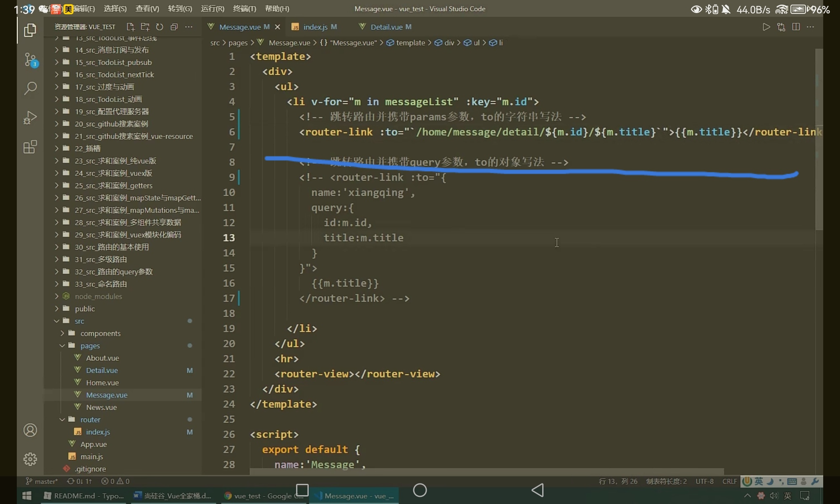Viewport: 840px width, 504px height.
Task: Open the Extensions view icon
Action: tap(30, 147)
